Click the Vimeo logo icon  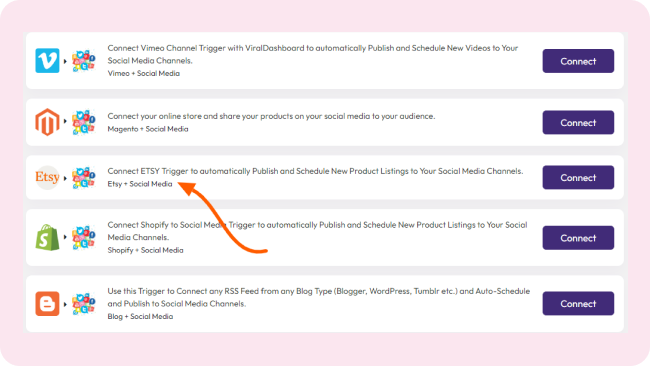pos(47,61)
